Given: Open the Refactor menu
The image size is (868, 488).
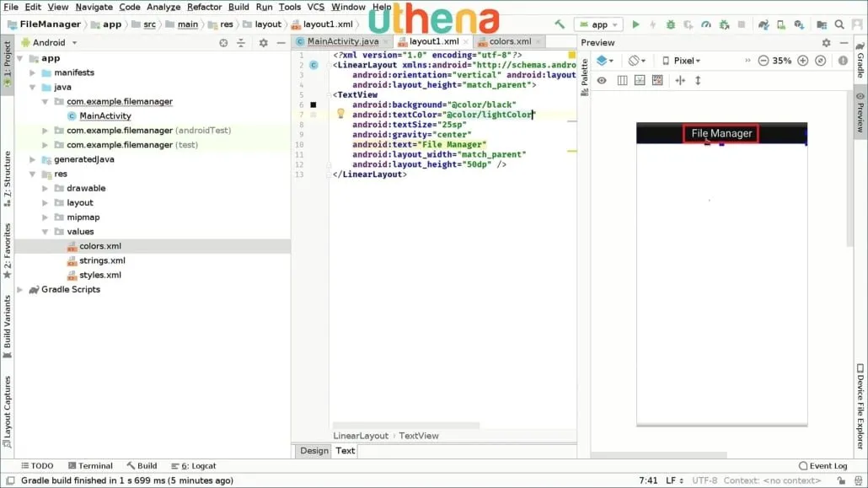Looking at the screenshot, I should pos(204,8).
